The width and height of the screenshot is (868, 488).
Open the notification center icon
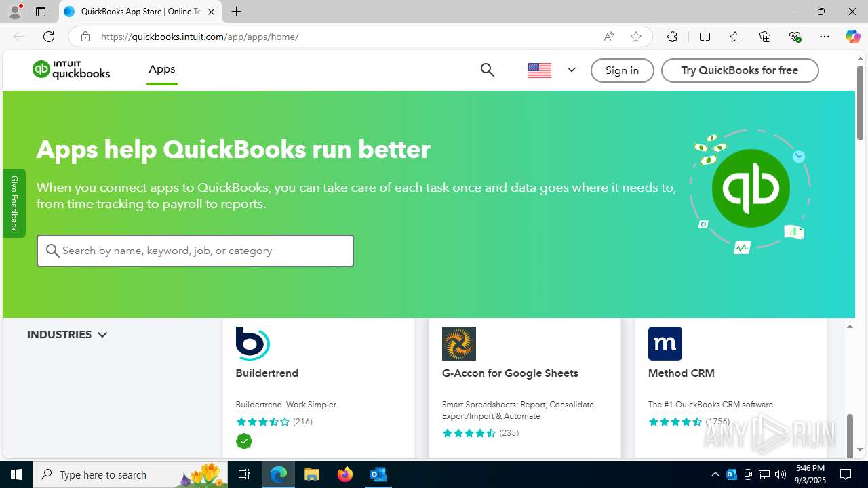[846, 474]
